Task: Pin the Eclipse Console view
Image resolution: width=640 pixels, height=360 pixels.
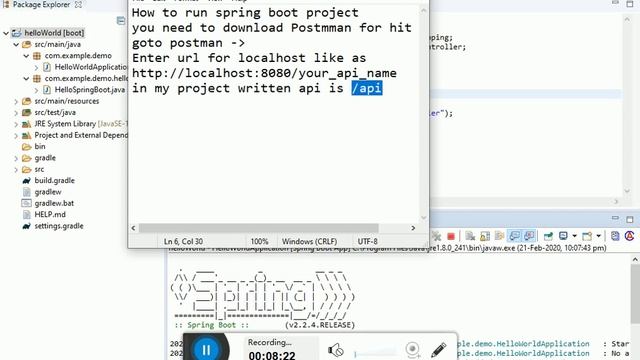Action: pos(548,236)
